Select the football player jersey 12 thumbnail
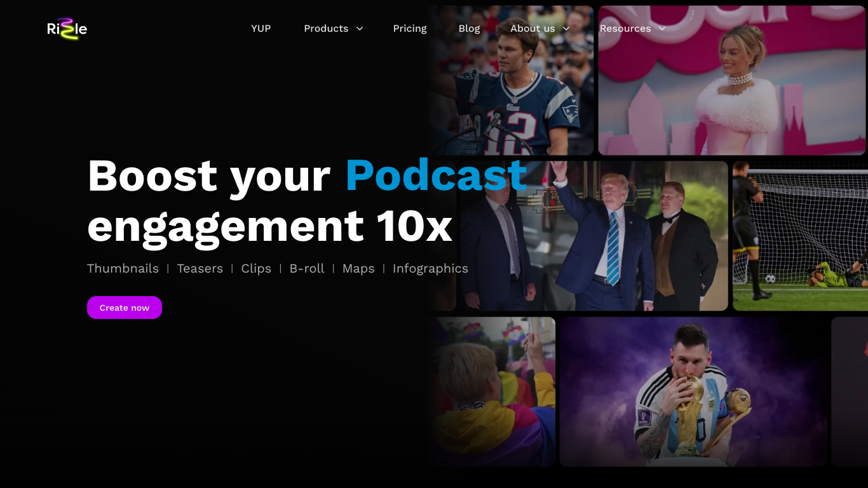Image resolution: width=868 pixels, height=488 pixels. point(512,81)
